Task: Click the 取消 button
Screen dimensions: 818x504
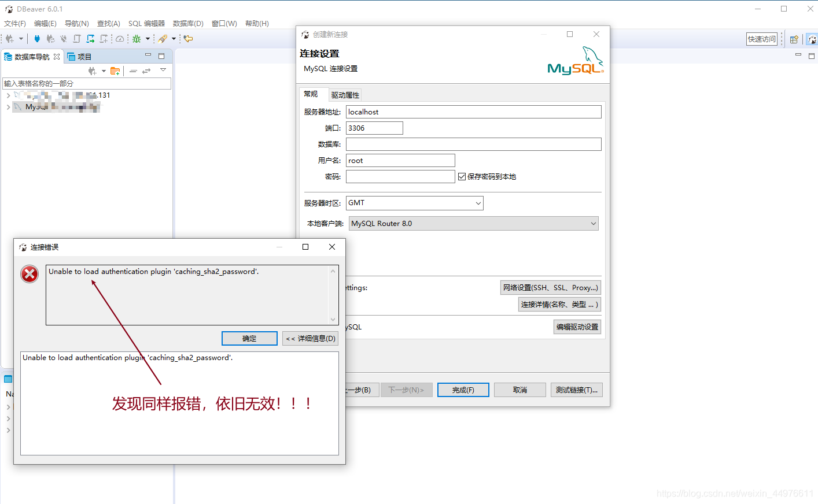Action: (x=520, y=390)
